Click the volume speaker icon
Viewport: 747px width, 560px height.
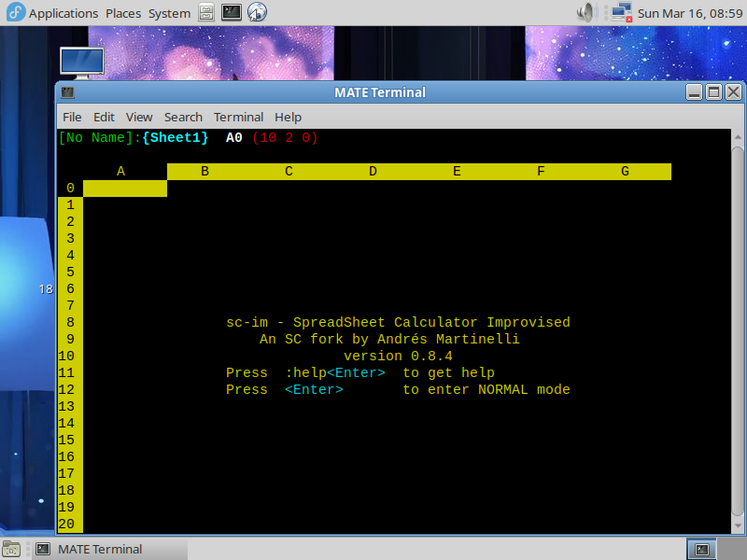(x=586, y=13)
